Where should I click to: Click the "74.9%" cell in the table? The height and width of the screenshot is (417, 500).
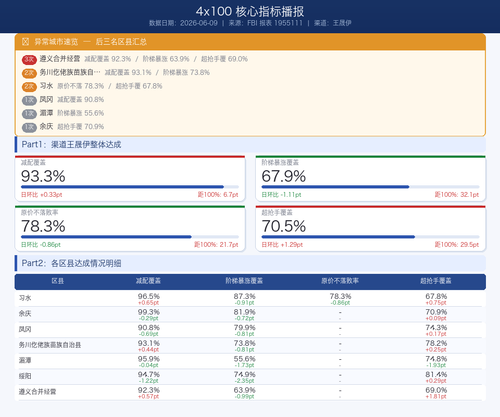(x=244, y=374)
